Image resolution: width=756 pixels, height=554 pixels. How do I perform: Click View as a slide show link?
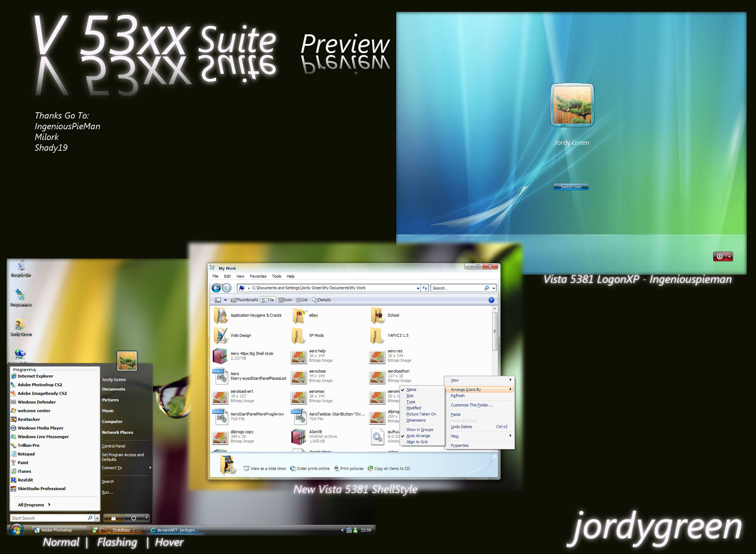coord(265,469)
